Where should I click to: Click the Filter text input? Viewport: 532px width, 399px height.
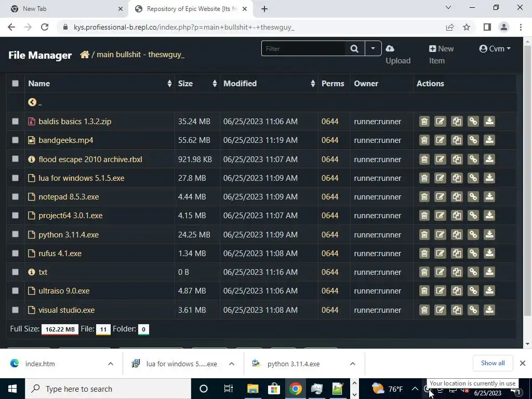coord(303,48)
